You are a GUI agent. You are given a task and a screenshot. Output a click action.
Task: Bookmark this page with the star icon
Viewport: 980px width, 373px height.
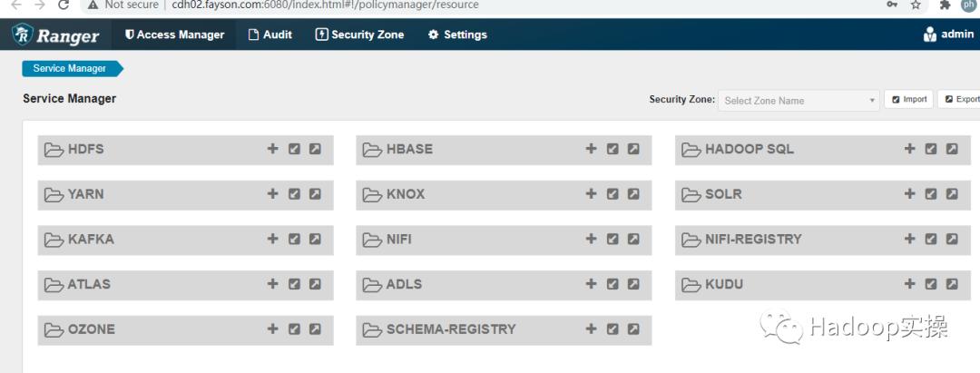[916, 5]
